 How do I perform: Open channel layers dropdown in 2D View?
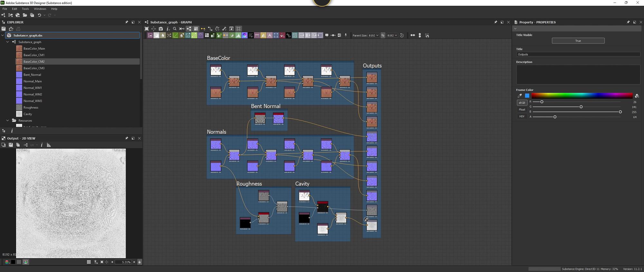coord(7,262)
